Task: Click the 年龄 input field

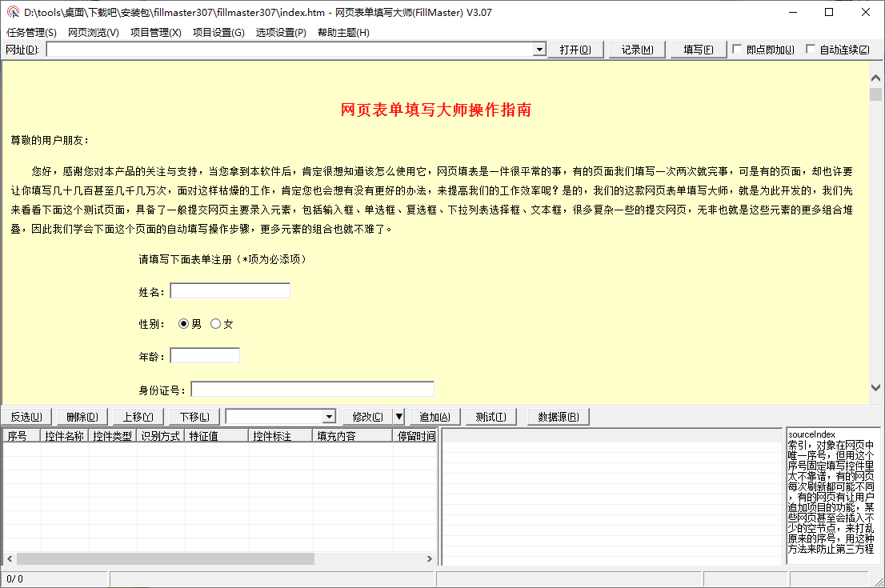Action: tap(205, 355)
